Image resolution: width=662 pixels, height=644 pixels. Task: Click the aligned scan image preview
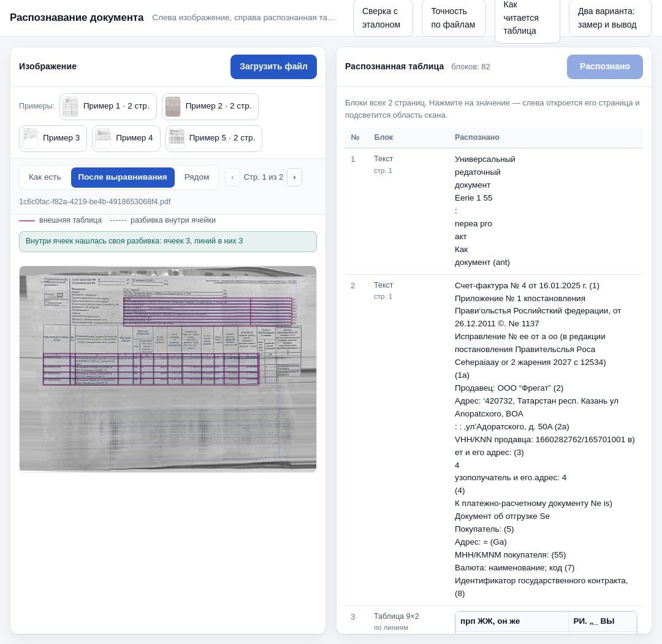(x=167, y=369)
